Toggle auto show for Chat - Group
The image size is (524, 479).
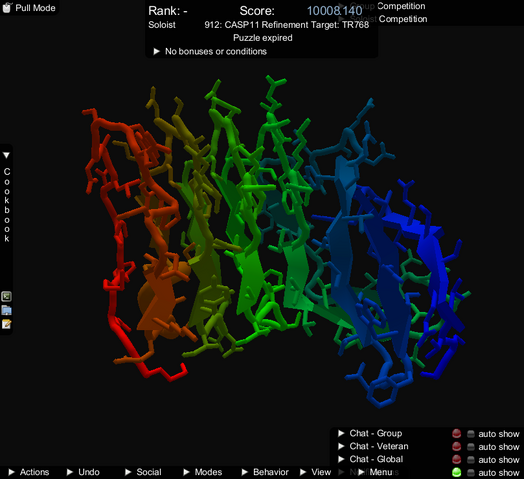471,434
